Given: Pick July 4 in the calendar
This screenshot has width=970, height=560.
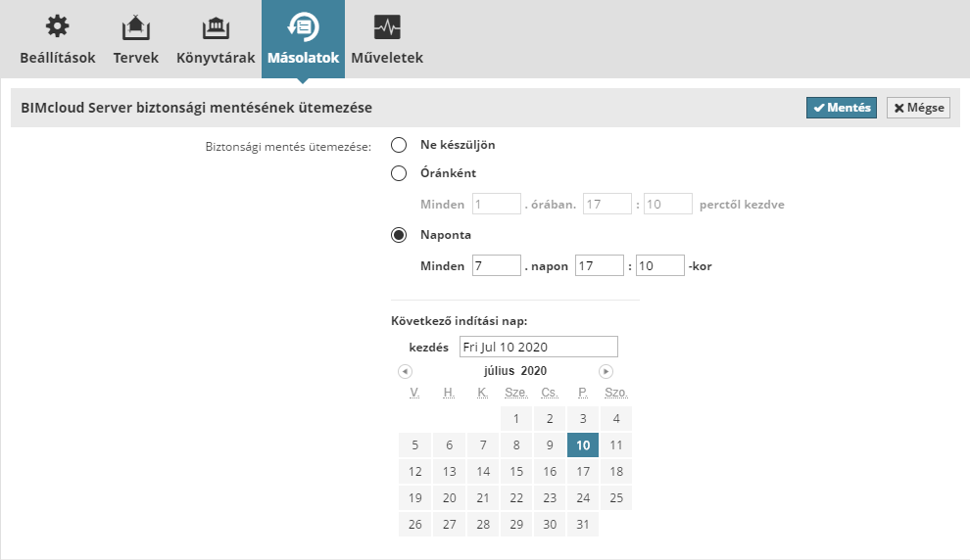Looking at the screenshot, I should 616,418.
